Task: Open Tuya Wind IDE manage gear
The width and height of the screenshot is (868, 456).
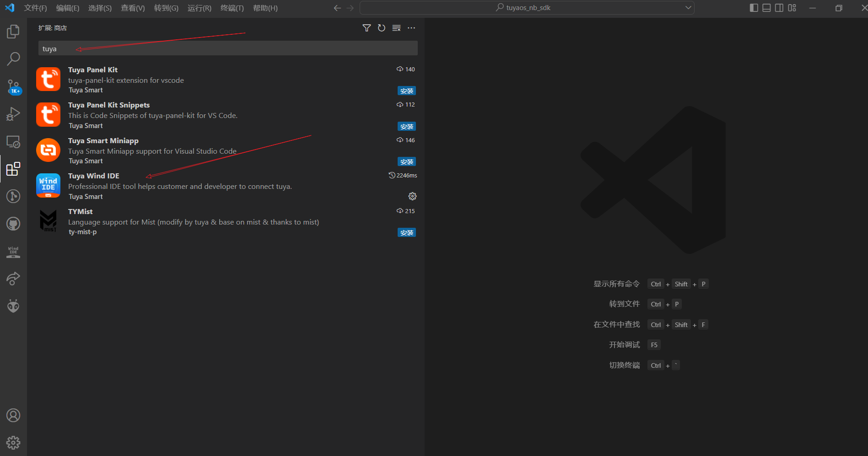Action: pos(412,196)
